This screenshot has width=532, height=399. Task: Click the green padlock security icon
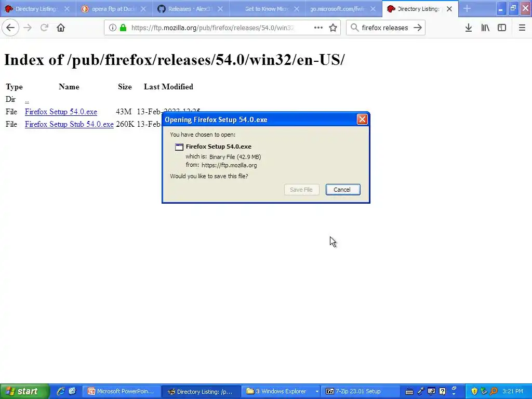[123, 28]
